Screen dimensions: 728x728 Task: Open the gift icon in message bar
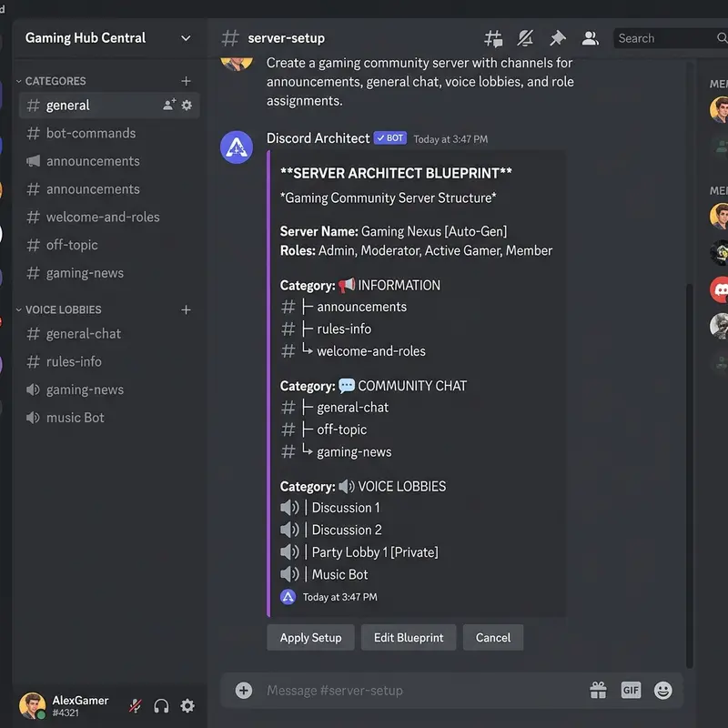598,691
